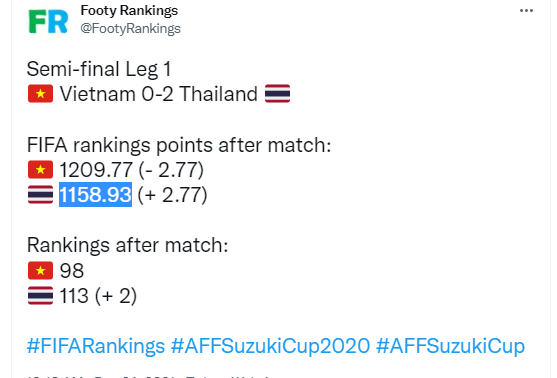Click the 1209.77 (- 2.77) points text

131,170
